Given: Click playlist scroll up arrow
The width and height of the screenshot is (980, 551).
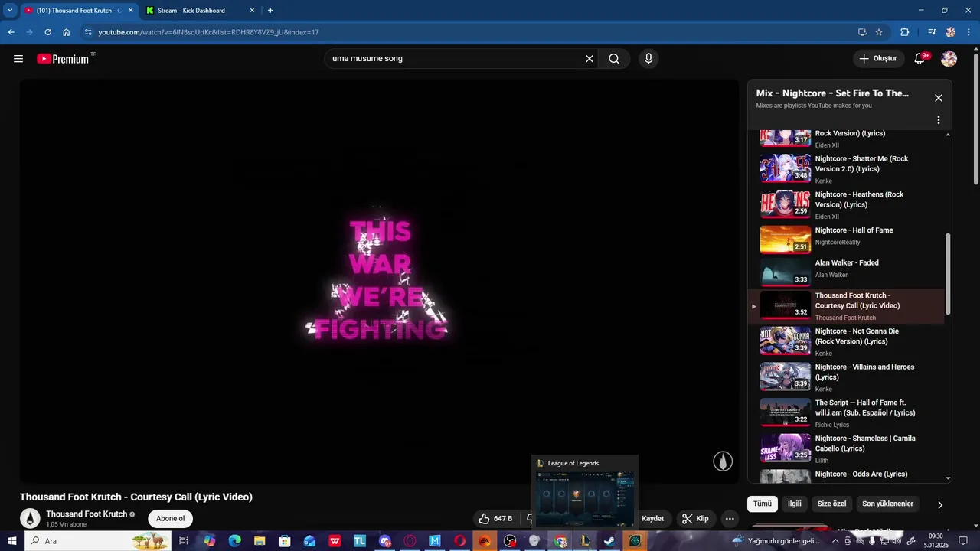Looking at the screenshot, I should (948, 135).
